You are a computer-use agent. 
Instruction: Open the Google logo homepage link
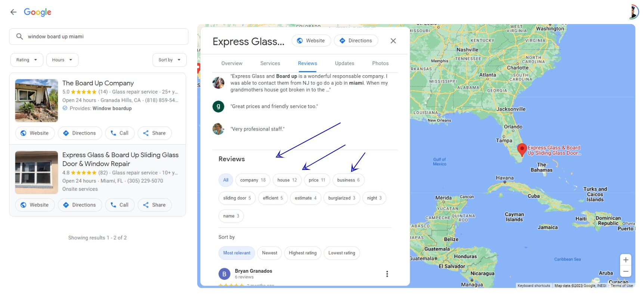37,12
